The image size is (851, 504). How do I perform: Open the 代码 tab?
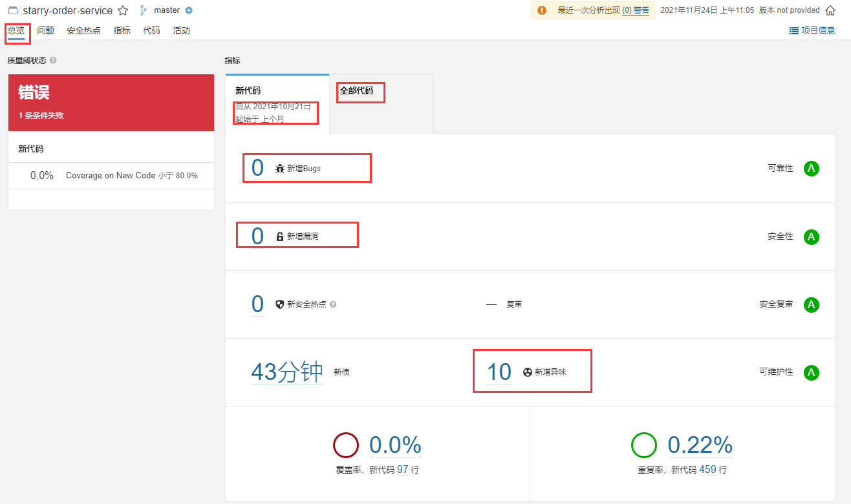[x=151, y=30]
